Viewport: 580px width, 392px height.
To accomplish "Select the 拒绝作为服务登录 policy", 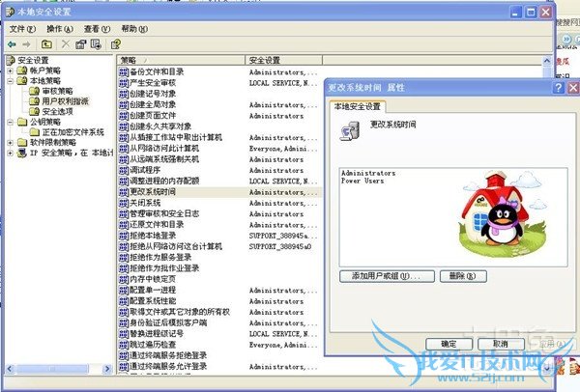I will (219, 258).
